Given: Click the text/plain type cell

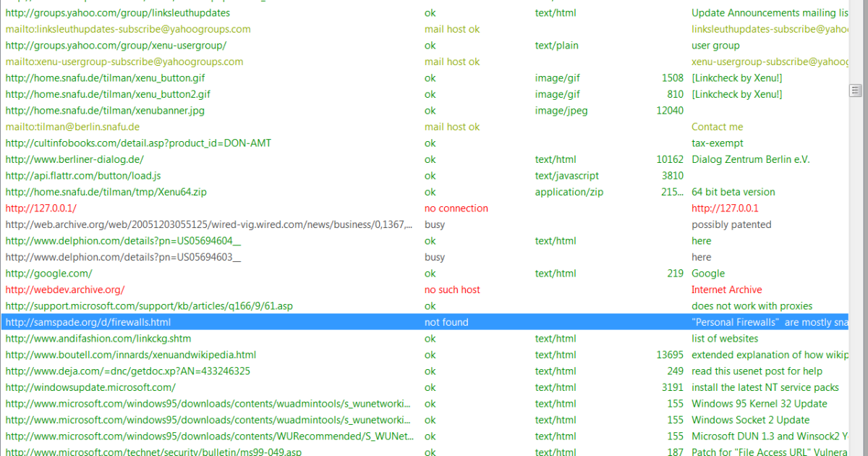Looking at the screenshot, I should pyautogui.click(x=558, y=46).
